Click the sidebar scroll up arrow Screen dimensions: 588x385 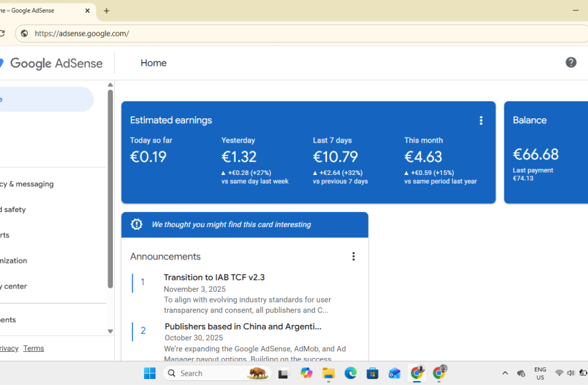[x=110, y=84]
